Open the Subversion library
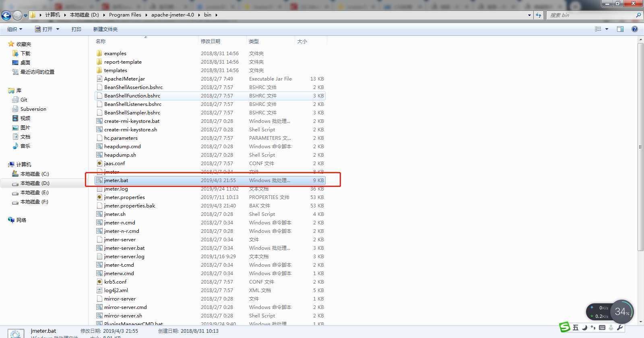Image resolution: width=644 pixels, height=338 pixels. tap(33, 109)
